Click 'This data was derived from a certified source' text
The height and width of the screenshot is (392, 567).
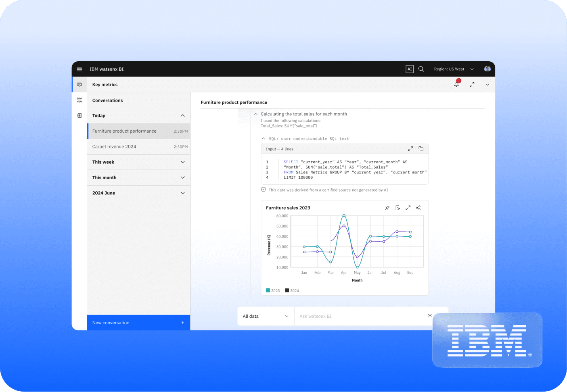click(328, 190)
